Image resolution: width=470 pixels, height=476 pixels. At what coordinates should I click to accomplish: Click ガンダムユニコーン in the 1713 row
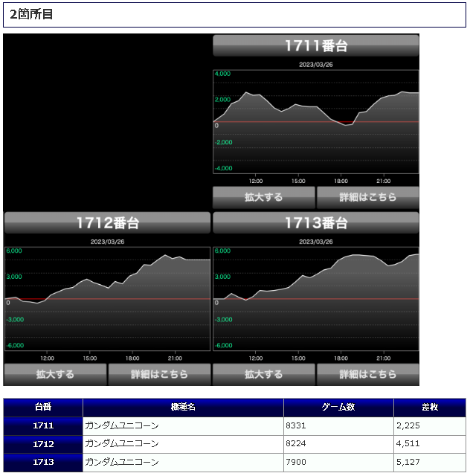coord(122,462)
